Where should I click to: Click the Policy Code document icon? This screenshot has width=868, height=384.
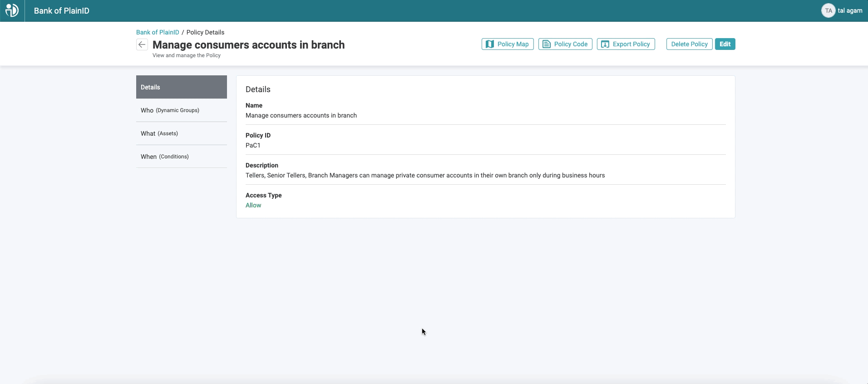[x=547, y=44]
